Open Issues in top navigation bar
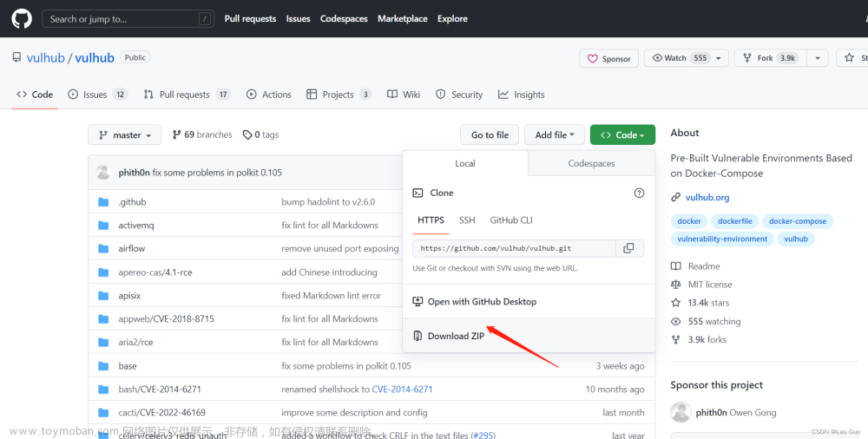This screenshot has width=868, height=439. coord(298,19)
